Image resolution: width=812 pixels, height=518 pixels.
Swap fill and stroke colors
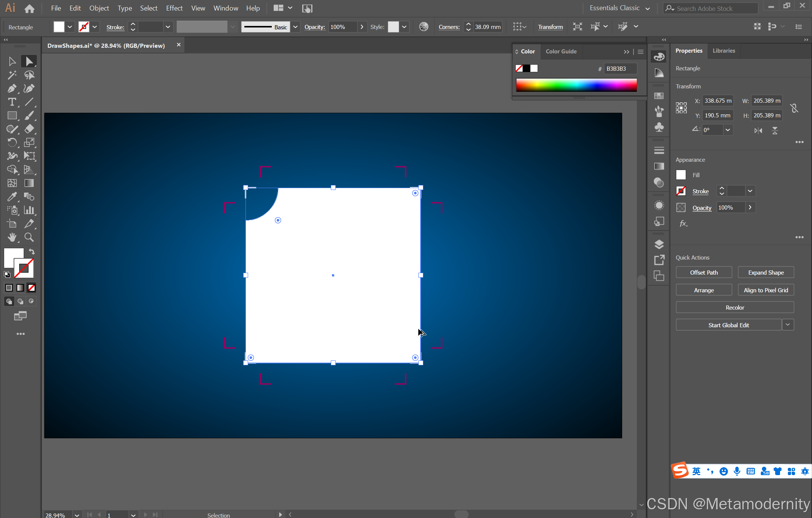tap(32, 252)
